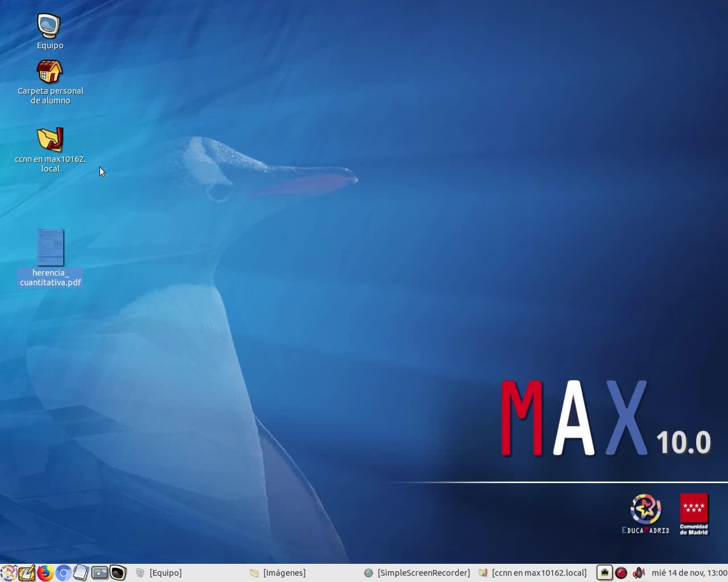This screenshot has width=728, height=582.
Task: Launch Firefox from the panel
Action: [45, 573]
